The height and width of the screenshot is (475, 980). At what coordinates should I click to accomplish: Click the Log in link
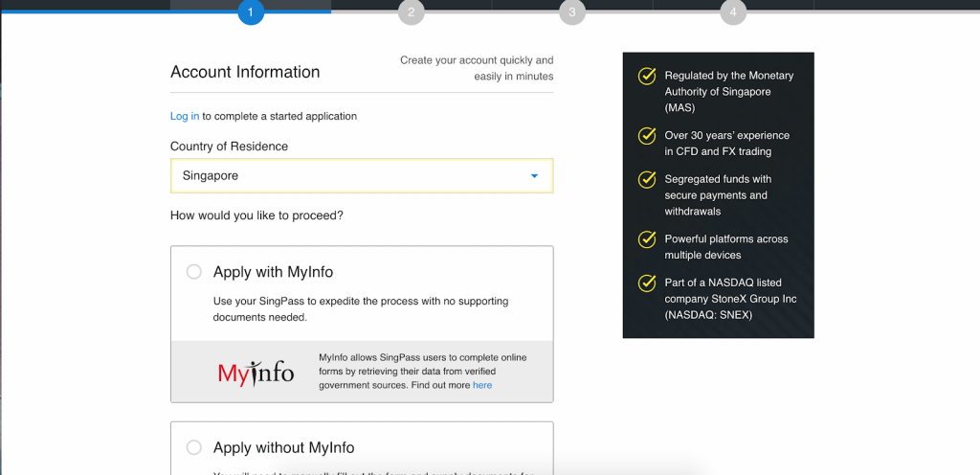click(185, 116)
